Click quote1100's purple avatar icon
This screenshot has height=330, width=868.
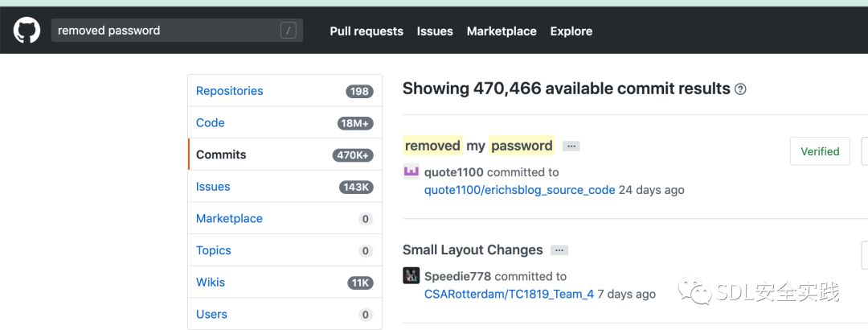coord(411,171)
